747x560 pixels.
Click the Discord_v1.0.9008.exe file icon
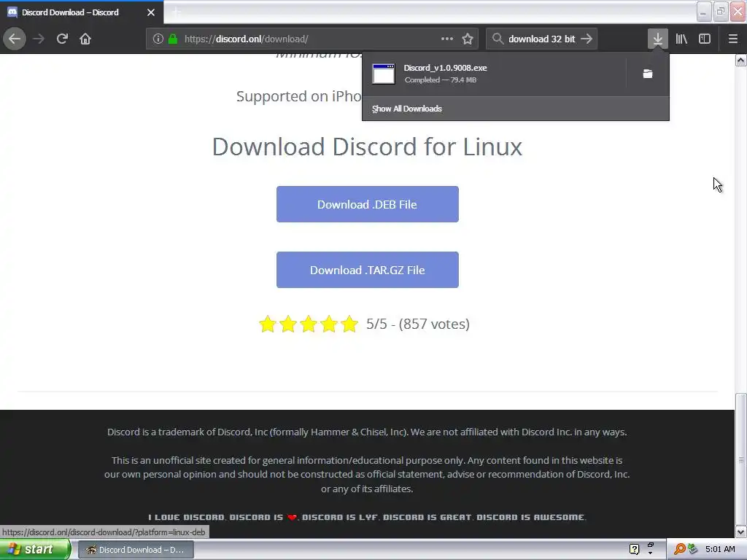(x=383, y=74)
